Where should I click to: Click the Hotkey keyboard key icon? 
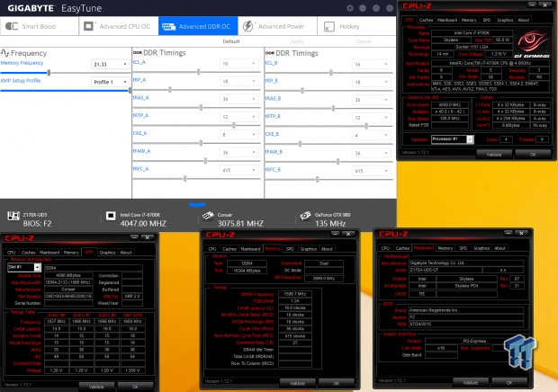click(x=329, y=27)
